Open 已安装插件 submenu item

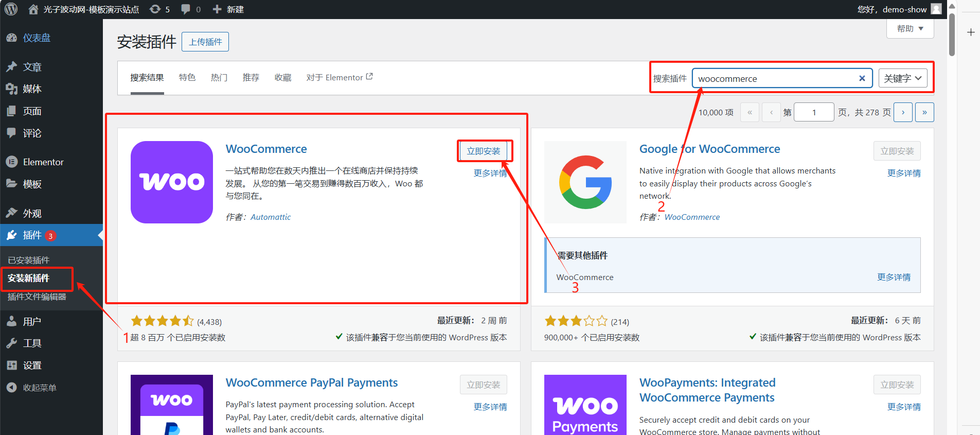(29, 260)
